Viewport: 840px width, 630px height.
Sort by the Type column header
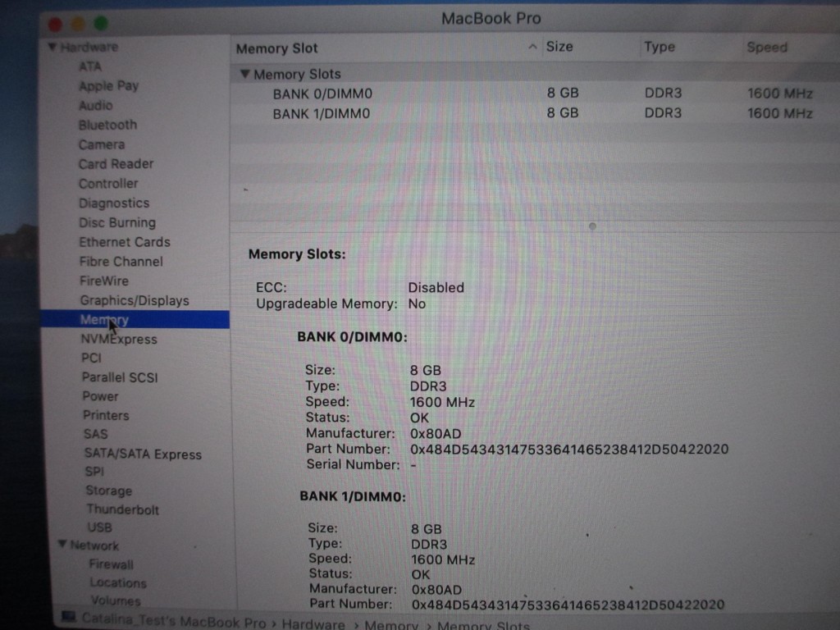(660, 47)
